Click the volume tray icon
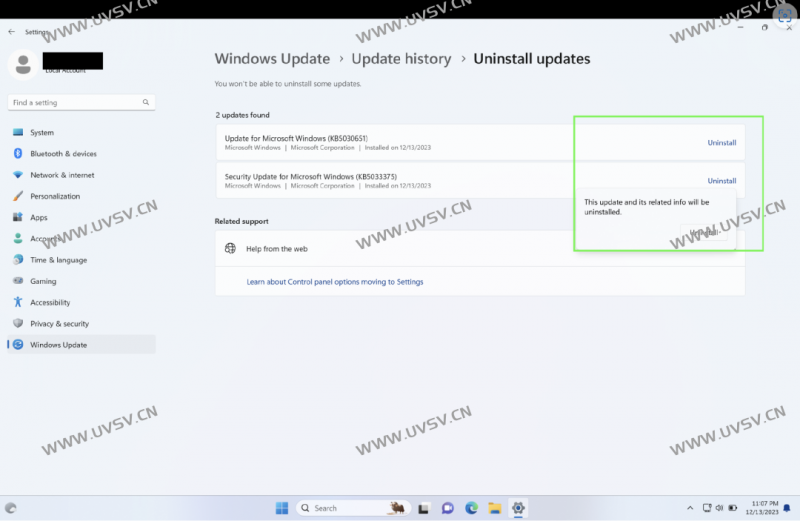 point(719,508)
